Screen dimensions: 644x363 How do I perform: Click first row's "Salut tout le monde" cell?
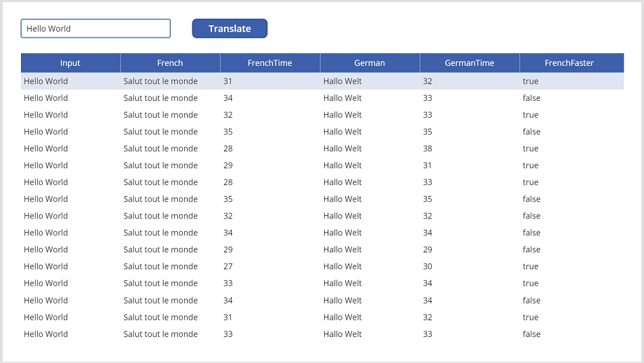click(x=160, y=81)
